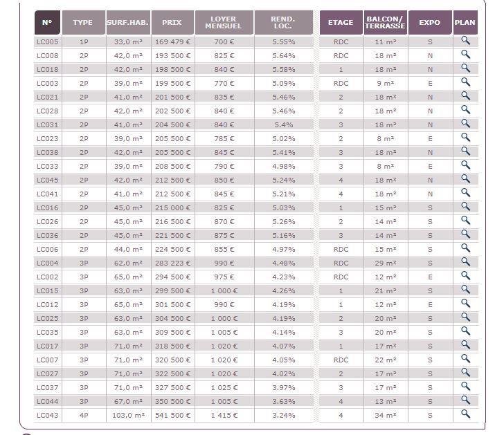Sort by PRIX column header
This screenshot has height=435, width=504.
click(172, 22)
